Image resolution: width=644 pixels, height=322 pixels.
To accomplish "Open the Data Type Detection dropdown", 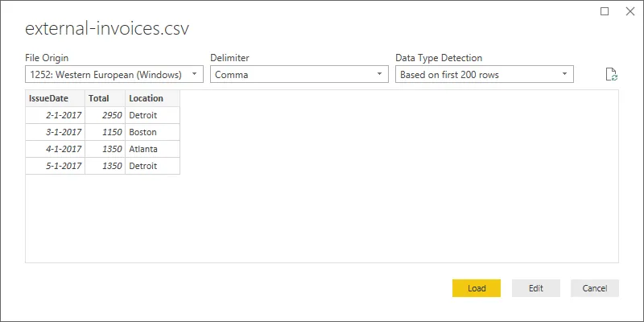I will coord(484,75).
